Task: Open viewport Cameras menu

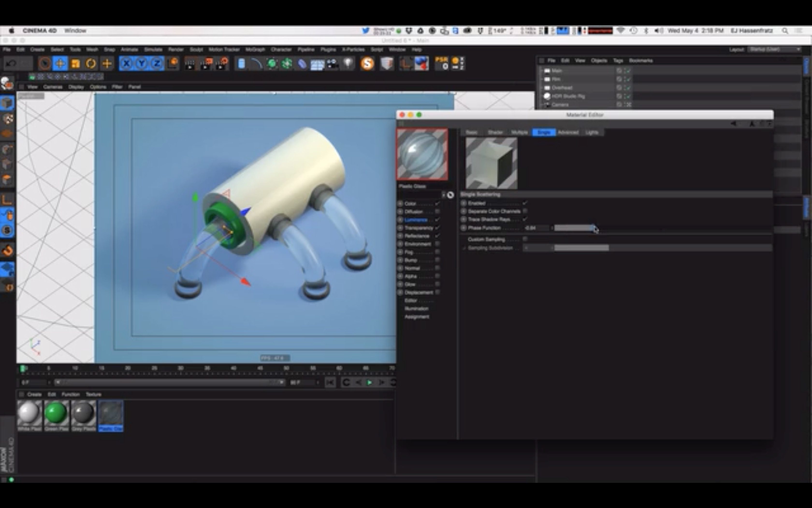Action: [x=53, y=87]
